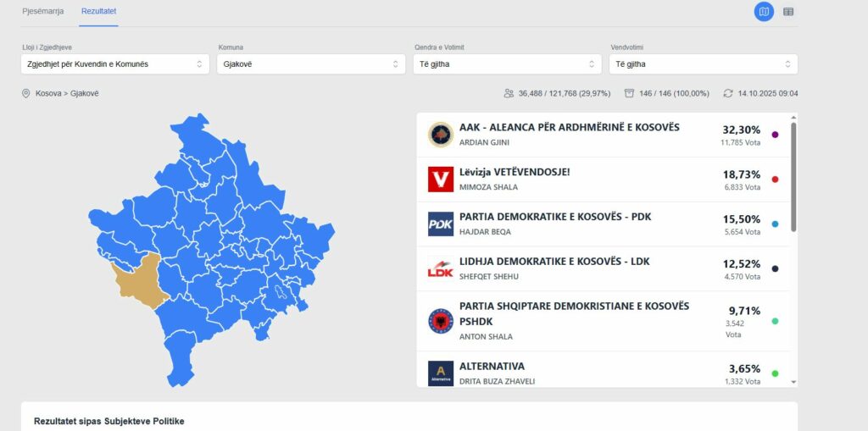Select the Rezultatet tab

[99, 12]
